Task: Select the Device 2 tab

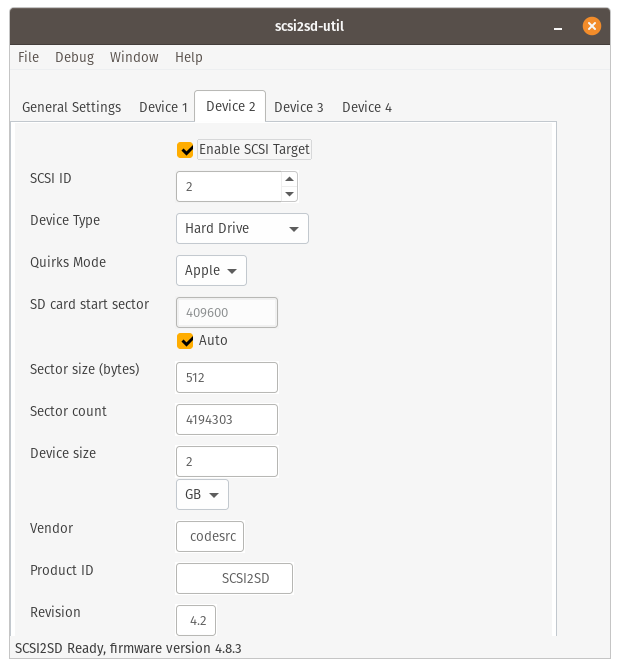Action: pos(231,106)
